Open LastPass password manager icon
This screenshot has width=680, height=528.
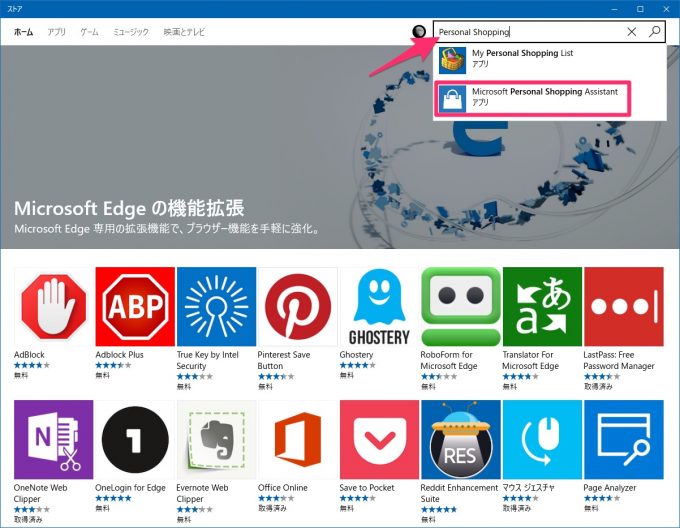click(x=624, y=306)
